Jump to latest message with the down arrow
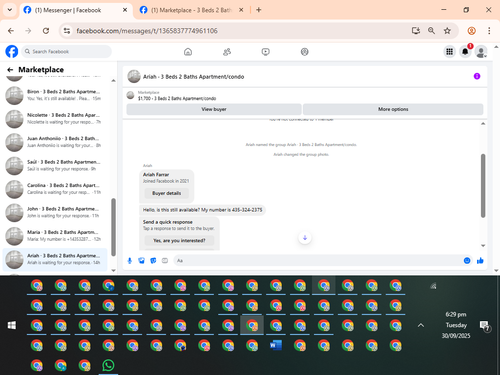500x375 pixels. pos(305,238)
